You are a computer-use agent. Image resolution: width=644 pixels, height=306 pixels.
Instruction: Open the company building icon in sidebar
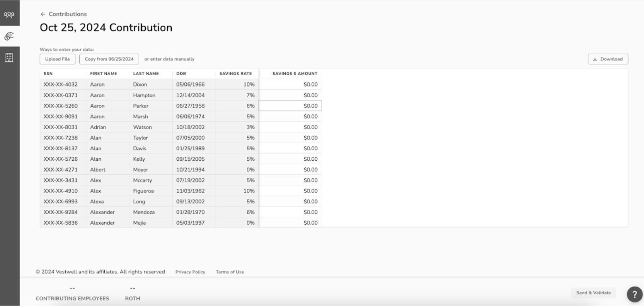[9, 58]
